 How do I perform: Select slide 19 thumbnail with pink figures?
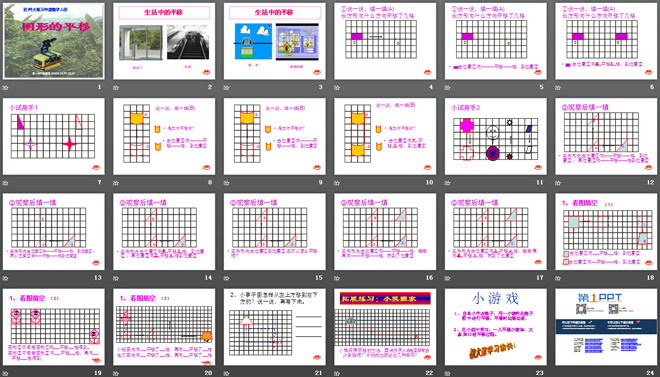tap(53, 327)
